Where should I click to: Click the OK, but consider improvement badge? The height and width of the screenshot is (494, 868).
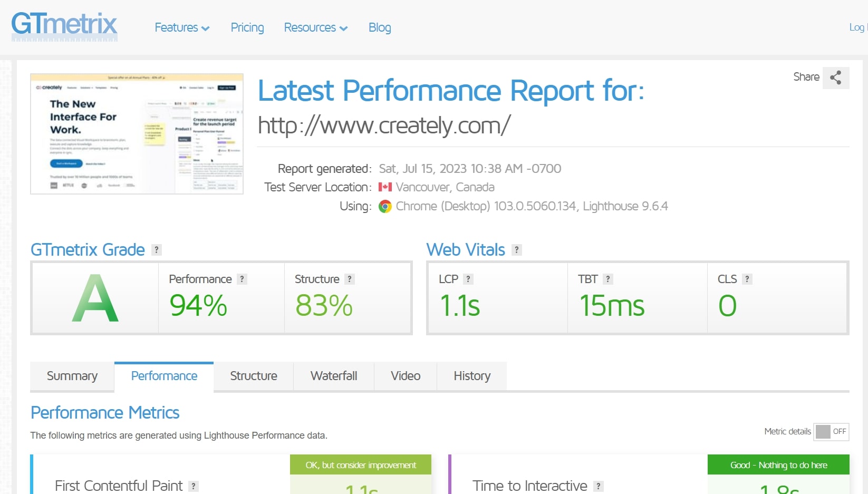pyautogui.click(x=361, y=465)
